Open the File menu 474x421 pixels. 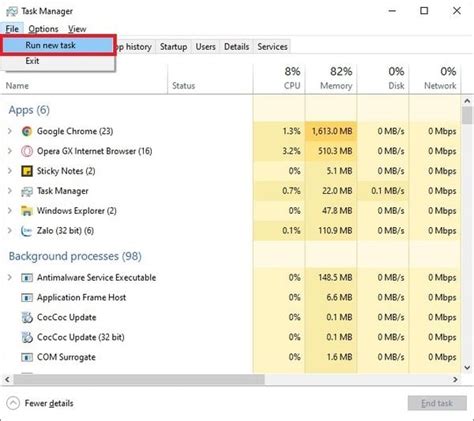pyautogui.click(x=12, y=29)
